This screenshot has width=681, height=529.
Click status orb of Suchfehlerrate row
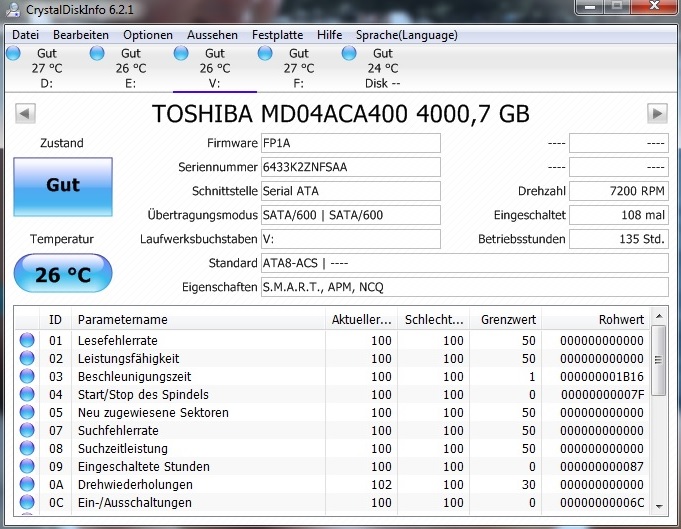(x=27, y=430)
